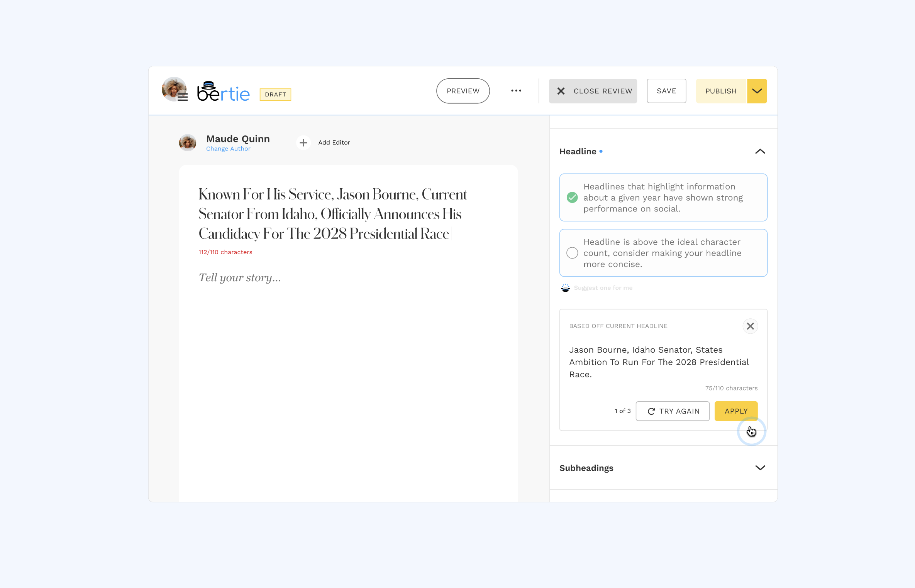915x588 pixels.
Task: Click the X icon in Close Review
Action: (x=561, y=91)
